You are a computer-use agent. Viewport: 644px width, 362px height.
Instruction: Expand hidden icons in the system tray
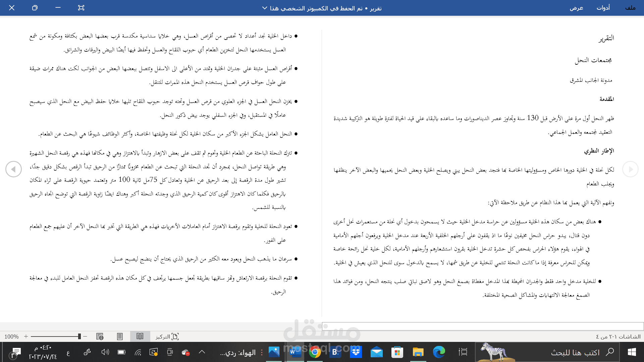point(202,352)
